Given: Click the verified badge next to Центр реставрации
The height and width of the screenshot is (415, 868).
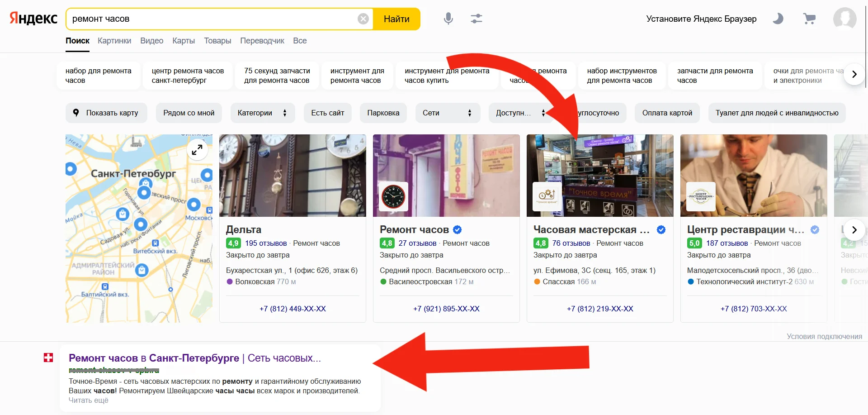Looking at the screenshot, I should (815, 230).
